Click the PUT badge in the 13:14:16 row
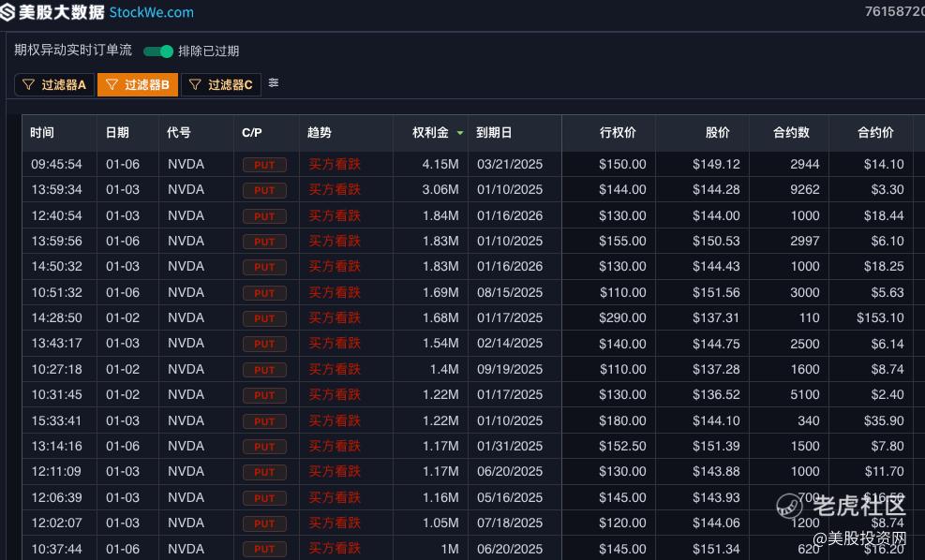The width and height of the screenshot is (925, 560). (x=264, y=447)
